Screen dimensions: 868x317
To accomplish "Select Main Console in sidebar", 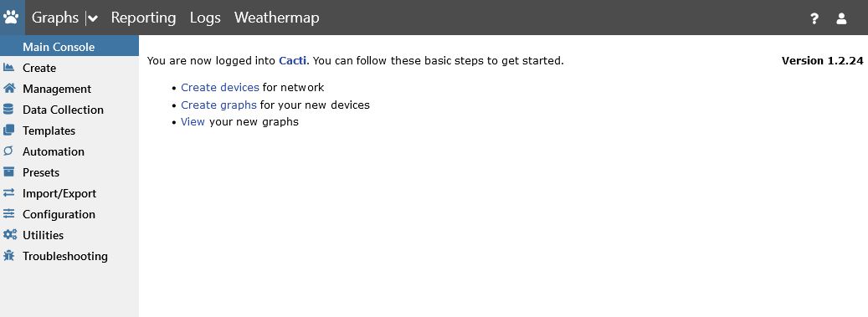I will pyautogui.click(x=69, y=47).
